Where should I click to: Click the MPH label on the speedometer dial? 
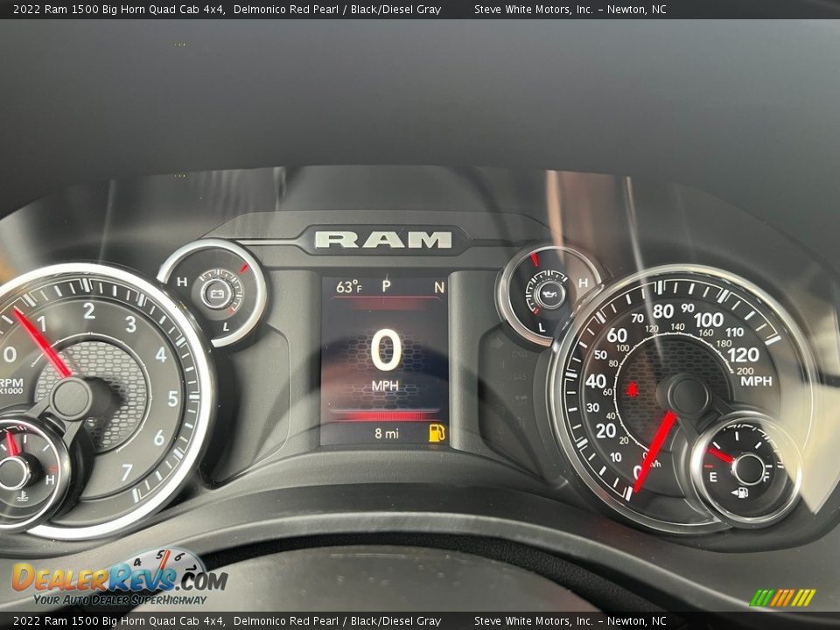click(756, 381)
